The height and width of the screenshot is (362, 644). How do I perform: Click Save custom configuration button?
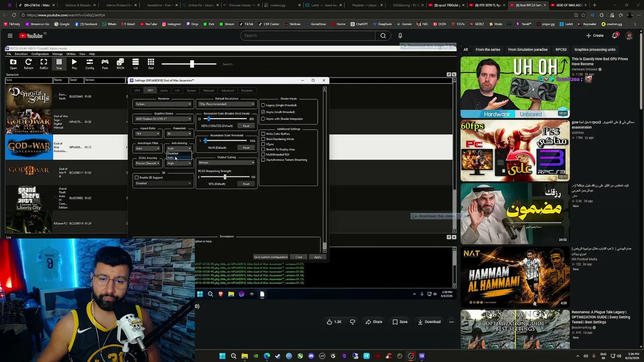pyautogui.click(x=271, y=257)
